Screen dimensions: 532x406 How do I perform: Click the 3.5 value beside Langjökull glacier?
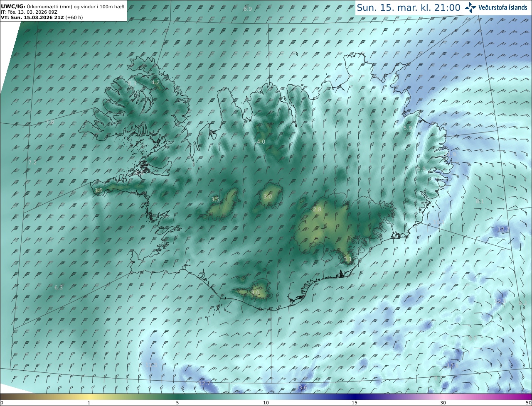point(215,199)
